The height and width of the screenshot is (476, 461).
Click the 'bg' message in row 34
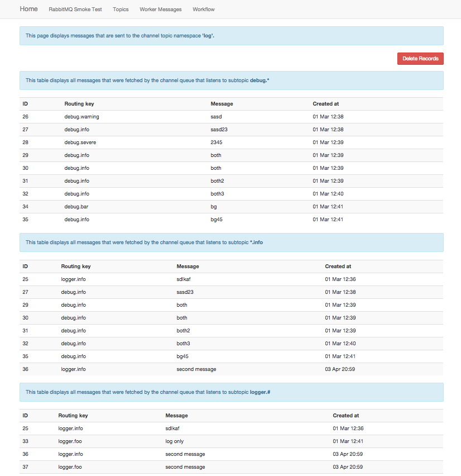[214, 207]
